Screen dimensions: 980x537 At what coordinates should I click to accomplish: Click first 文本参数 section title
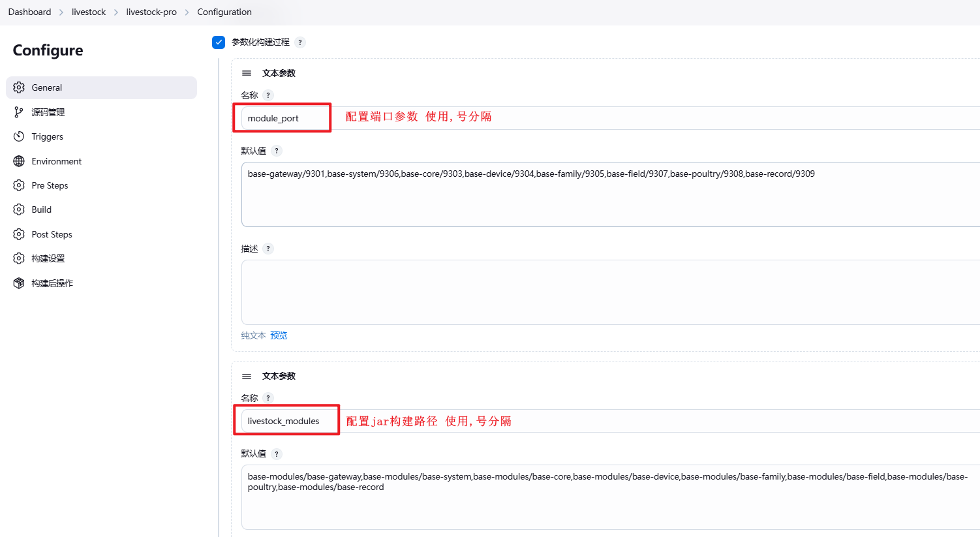tap(279, 73)
